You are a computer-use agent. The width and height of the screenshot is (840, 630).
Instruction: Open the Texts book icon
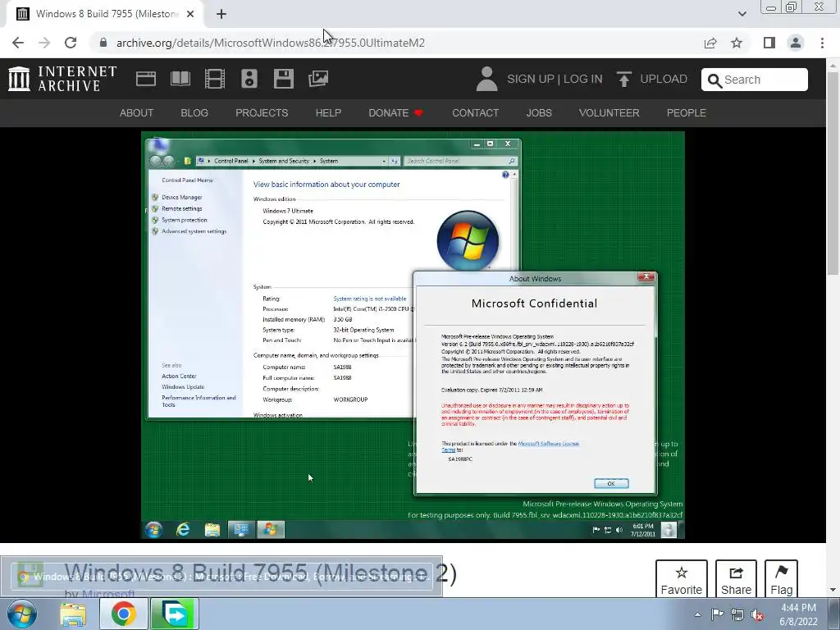pos(180,79)
